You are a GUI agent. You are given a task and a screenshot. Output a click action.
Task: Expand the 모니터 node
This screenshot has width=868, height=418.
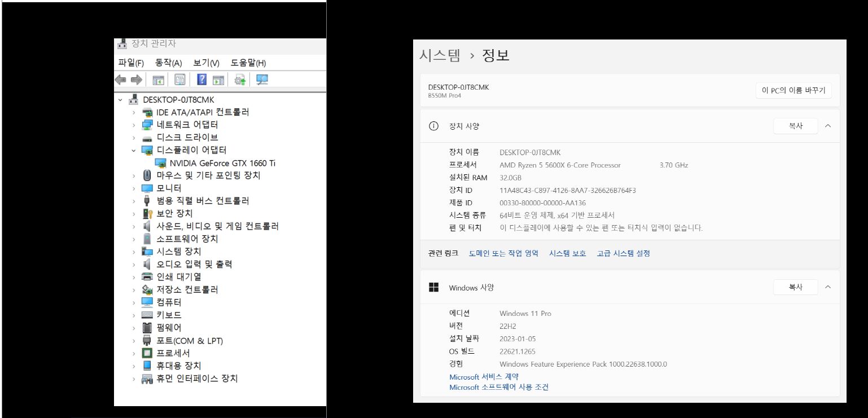click(x=134, y=188)
